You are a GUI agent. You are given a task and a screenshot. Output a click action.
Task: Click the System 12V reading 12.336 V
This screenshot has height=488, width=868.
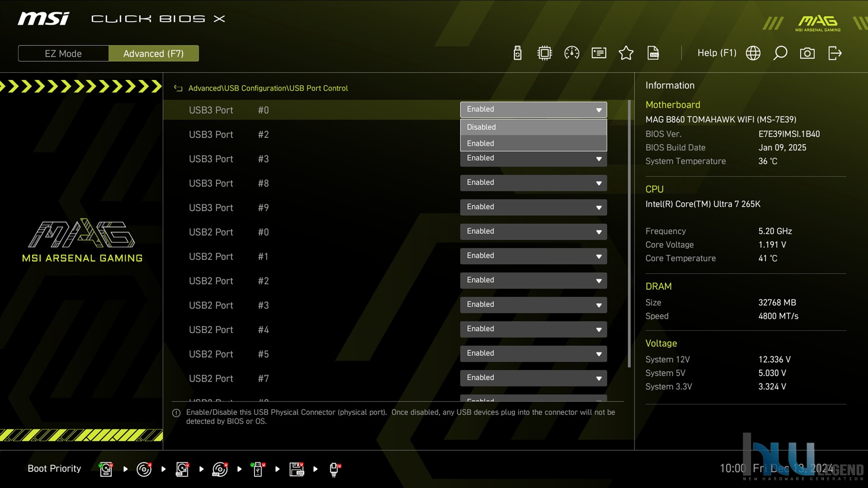tap(774, 359)
